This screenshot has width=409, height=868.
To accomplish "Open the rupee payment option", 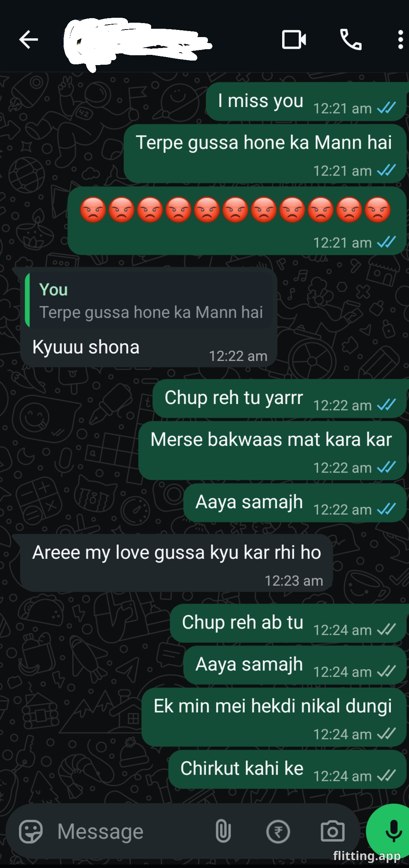I will point(278,832).
